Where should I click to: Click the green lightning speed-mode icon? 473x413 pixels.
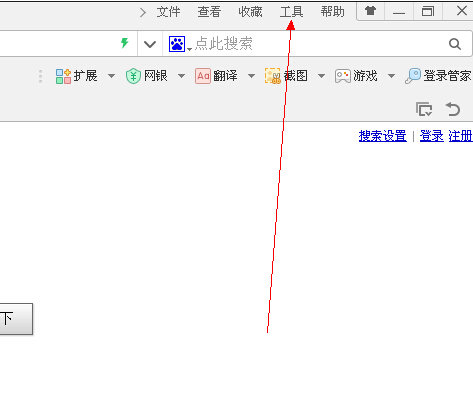(125, 43)
